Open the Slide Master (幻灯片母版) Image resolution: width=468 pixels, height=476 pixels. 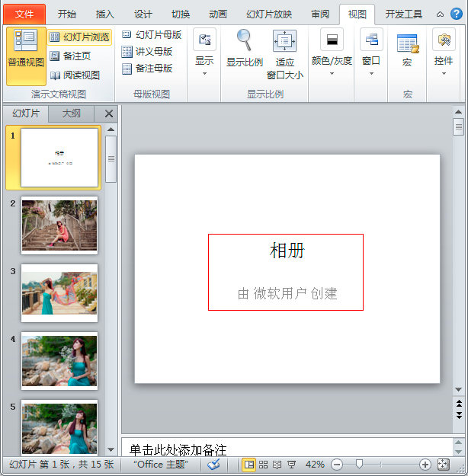(x=152, y=34)
